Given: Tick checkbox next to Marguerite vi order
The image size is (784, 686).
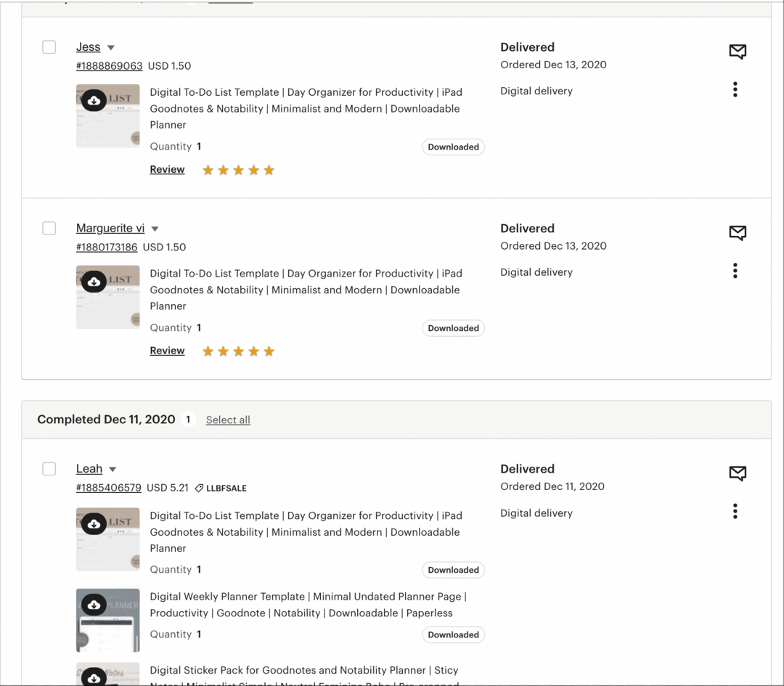Looking at the screenshot, I should 49,228.
